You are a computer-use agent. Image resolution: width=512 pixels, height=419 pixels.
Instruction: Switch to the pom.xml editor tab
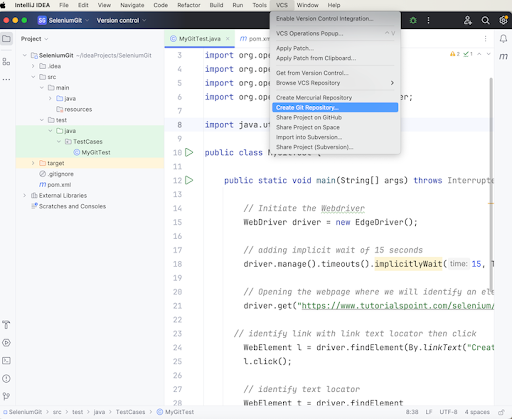(x=254, y=39)
